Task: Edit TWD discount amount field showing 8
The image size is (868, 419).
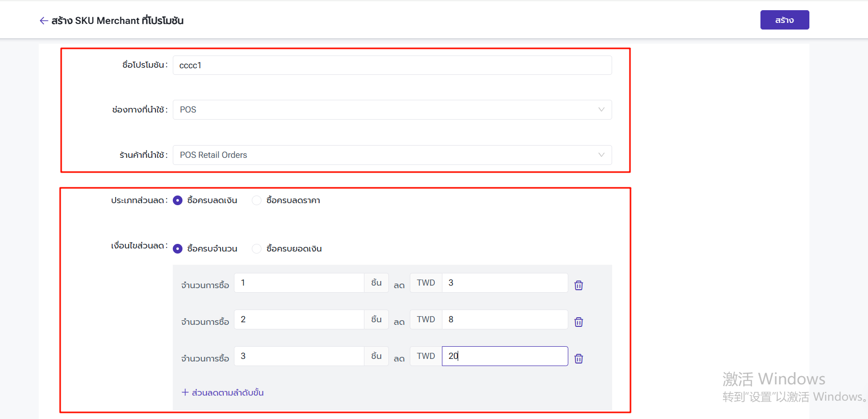Action: pos(504,320)
